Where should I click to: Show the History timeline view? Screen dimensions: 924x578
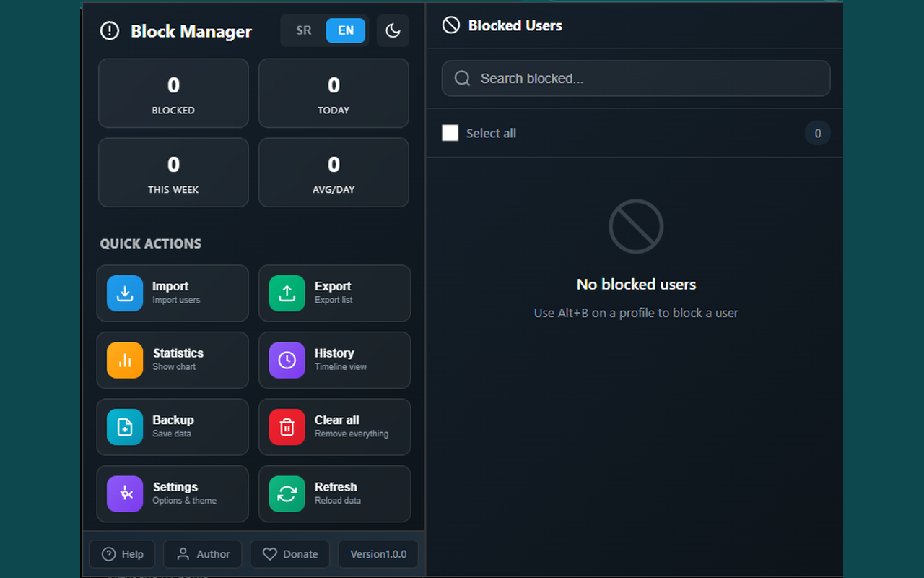(334, 360)
